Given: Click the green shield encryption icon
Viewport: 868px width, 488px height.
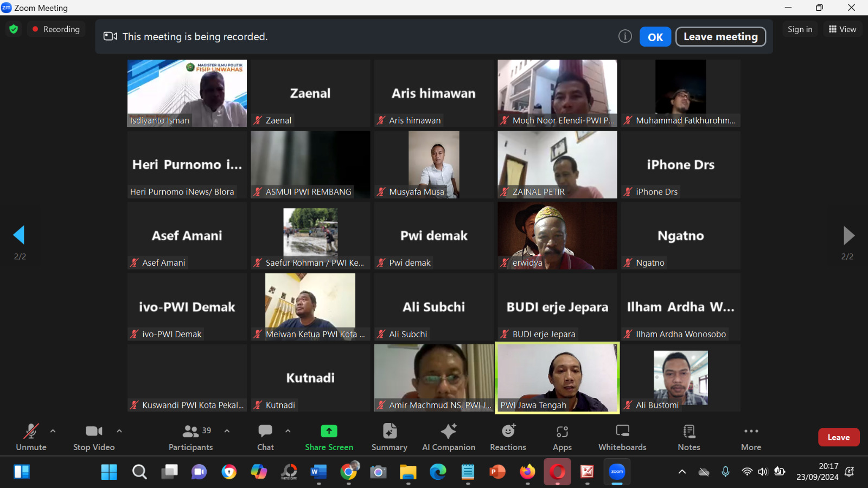Looking at the screenshot, I should click(x=14, y=29).
